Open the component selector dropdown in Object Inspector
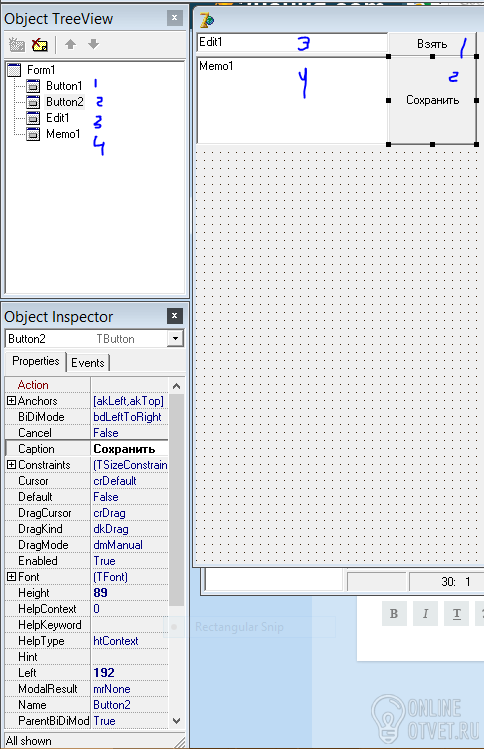Viewport: 484px width, 749px height. tap(175, 339)
